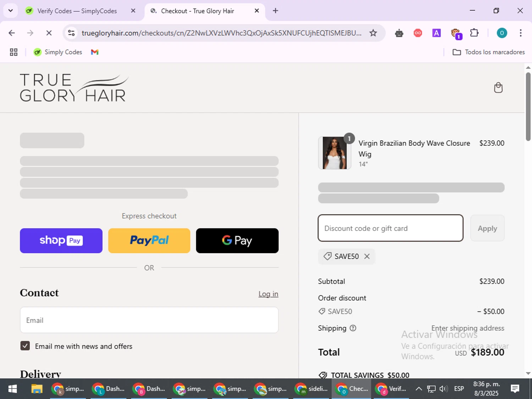Pay with Google Pay

click(237, 240)
